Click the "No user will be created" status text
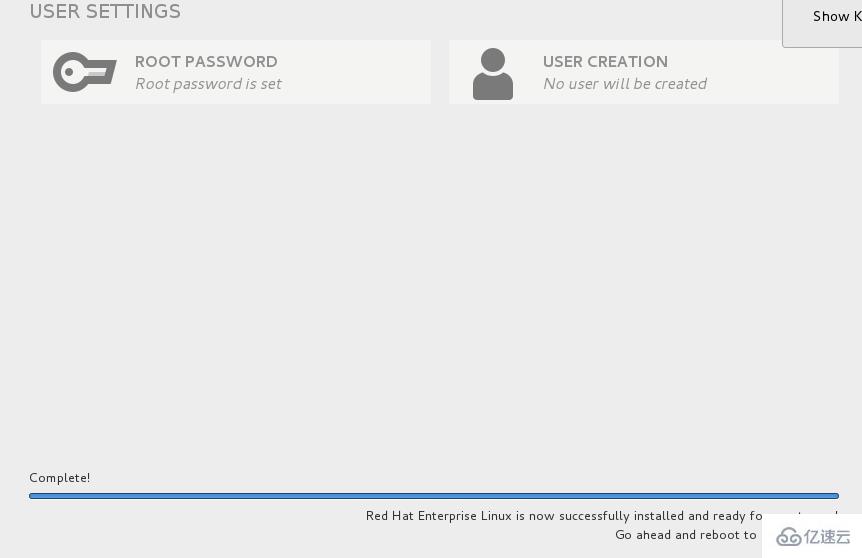Image resolution: width=862 pixels, height=558 pixels. coord(624,84)
